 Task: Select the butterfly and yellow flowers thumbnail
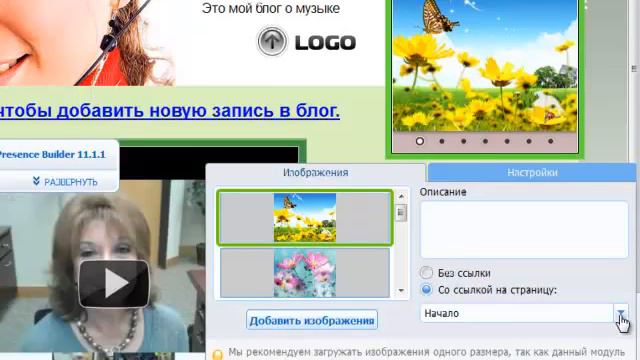305,218
